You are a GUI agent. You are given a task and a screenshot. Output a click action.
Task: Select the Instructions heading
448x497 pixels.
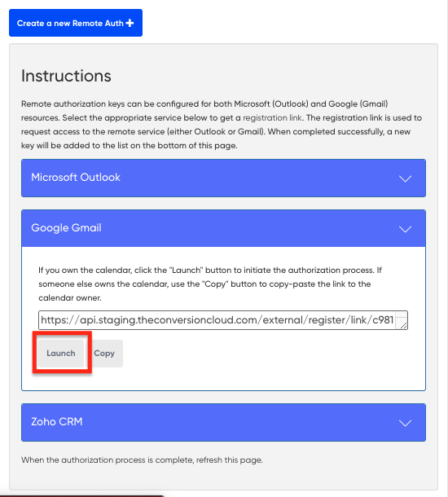point(66,76)
